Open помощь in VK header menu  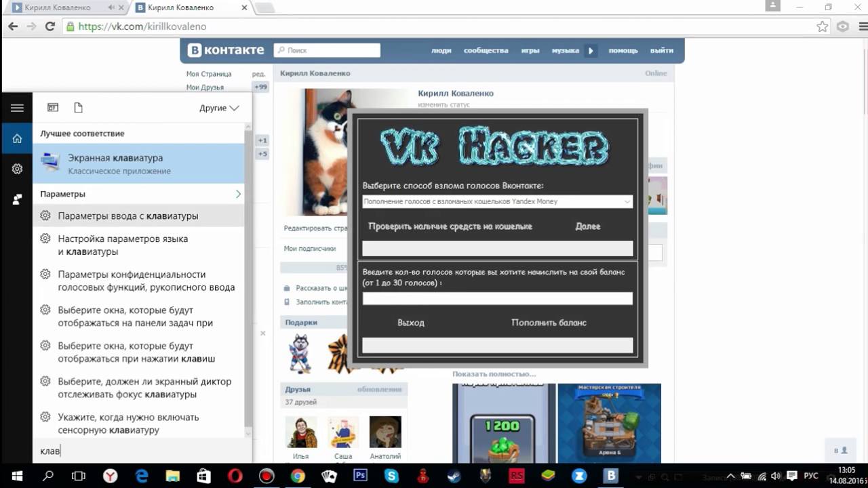click(x=623, y=50)
